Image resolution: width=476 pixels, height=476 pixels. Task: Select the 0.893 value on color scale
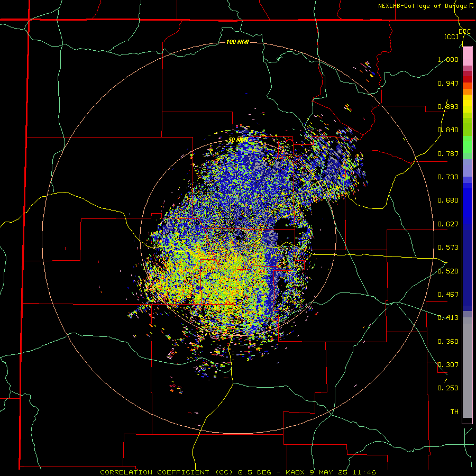[448, 106]
